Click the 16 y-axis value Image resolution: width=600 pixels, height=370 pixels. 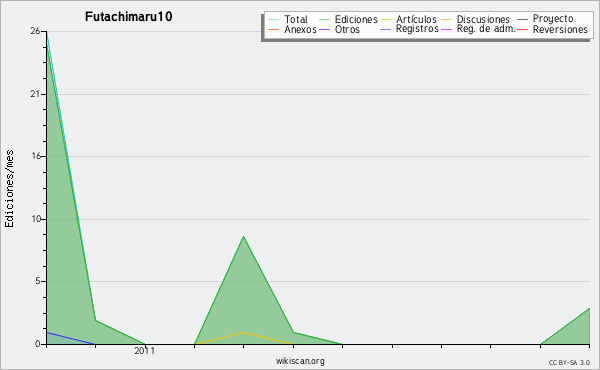(35, 156)
